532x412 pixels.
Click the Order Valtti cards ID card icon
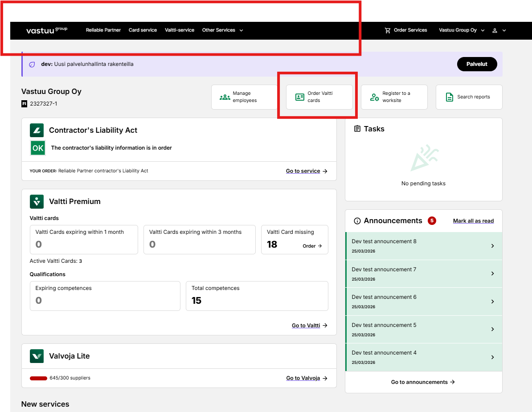coord(300,97)
